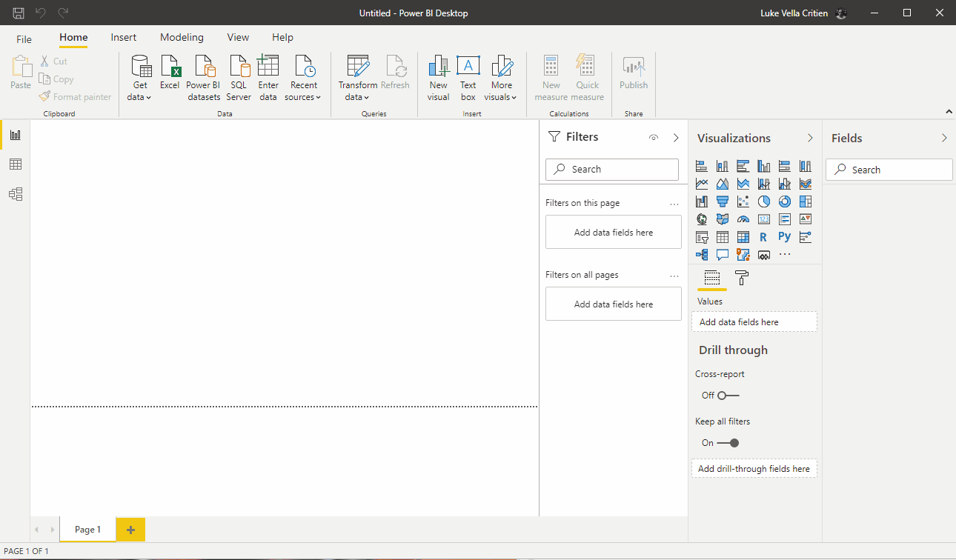The image size is (956, 560).
Task: Insert the Python visual
Action: point(785,237)
